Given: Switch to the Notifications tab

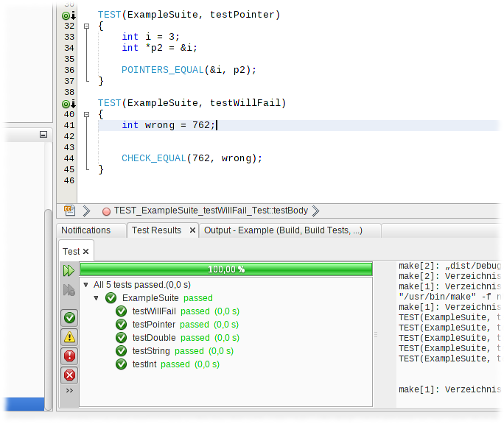Looking at the screenshot, I should coord(85,230).
